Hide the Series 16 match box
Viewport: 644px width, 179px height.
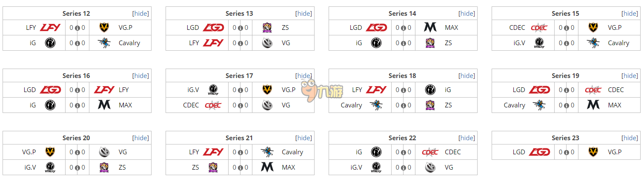point(141,76)
